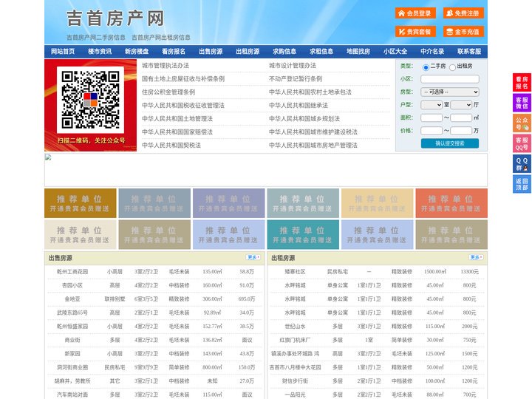Viewport: 532px width, 399px height.
Task: Open the 金地亚 sale listing
Action: point(72,299)
